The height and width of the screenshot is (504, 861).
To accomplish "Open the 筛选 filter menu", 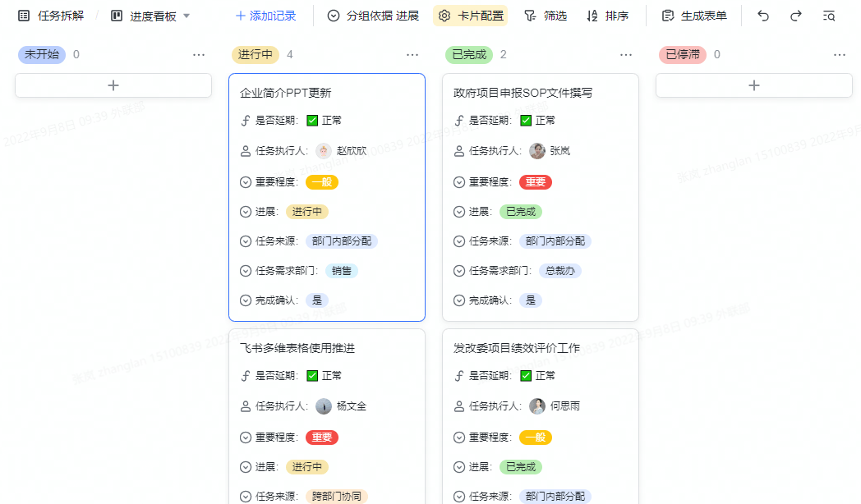I will (x=546, y=16).
